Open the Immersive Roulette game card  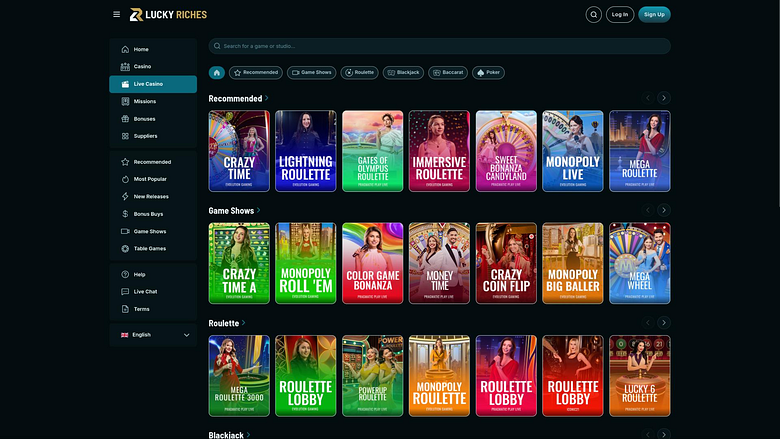439,151
